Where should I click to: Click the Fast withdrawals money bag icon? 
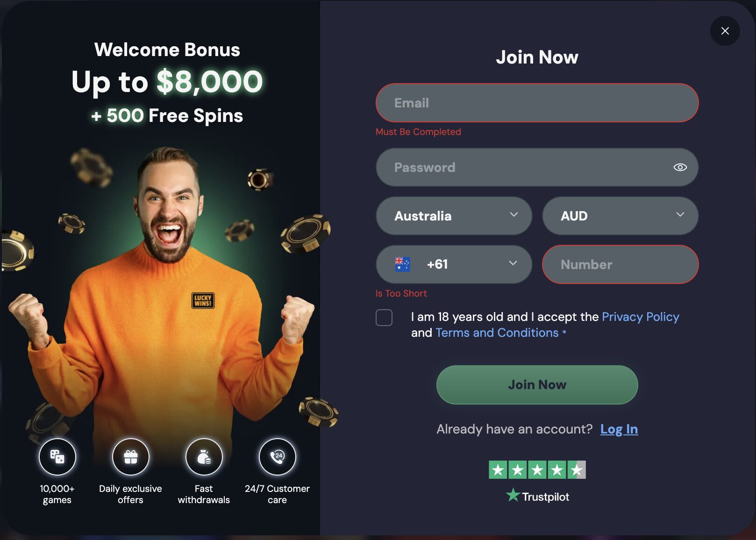pos(204,457)
